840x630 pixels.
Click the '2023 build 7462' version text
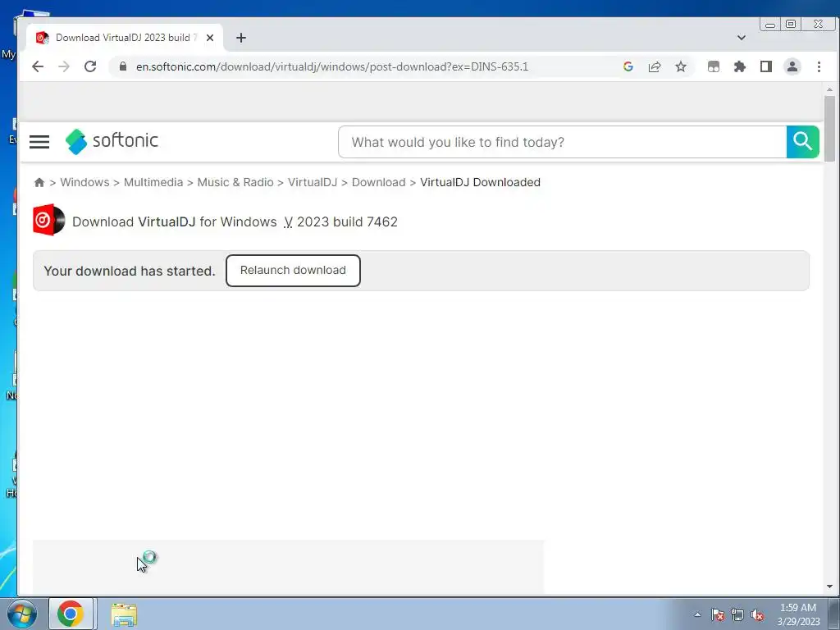347,221
